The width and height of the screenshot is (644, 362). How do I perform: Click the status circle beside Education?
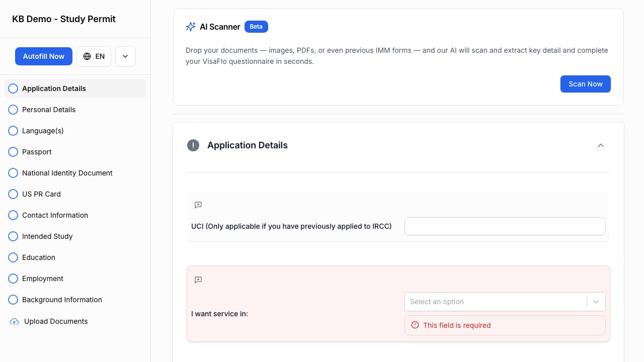13,257
